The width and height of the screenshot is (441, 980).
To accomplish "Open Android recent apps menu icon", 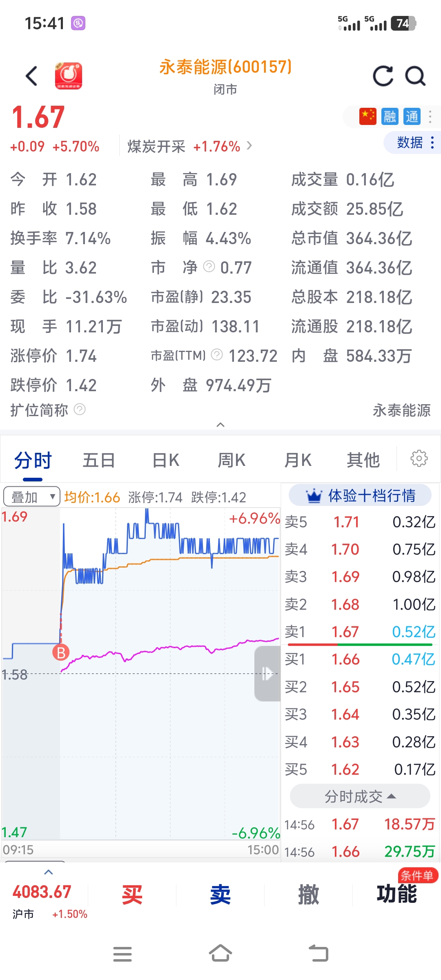I will pyautogui.click(x=122, y=954).
